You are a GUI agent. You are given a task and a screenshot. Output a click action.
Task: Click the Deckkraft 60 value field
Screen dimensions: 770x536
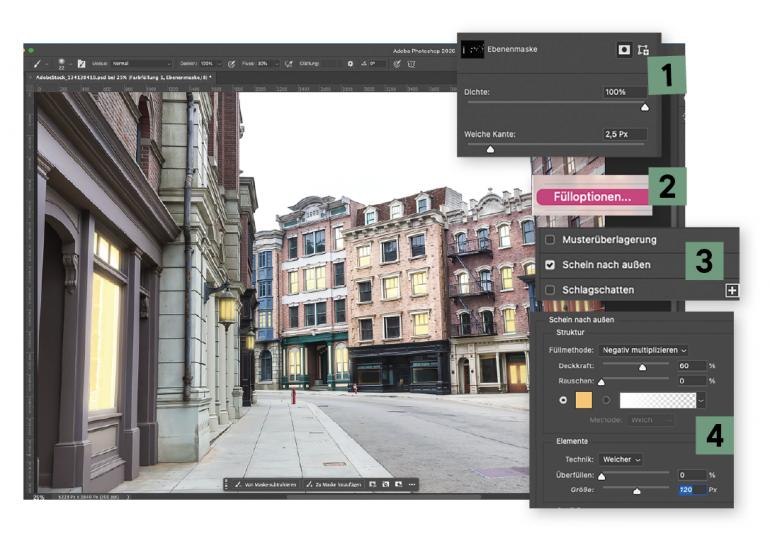[x=692, y=366]
